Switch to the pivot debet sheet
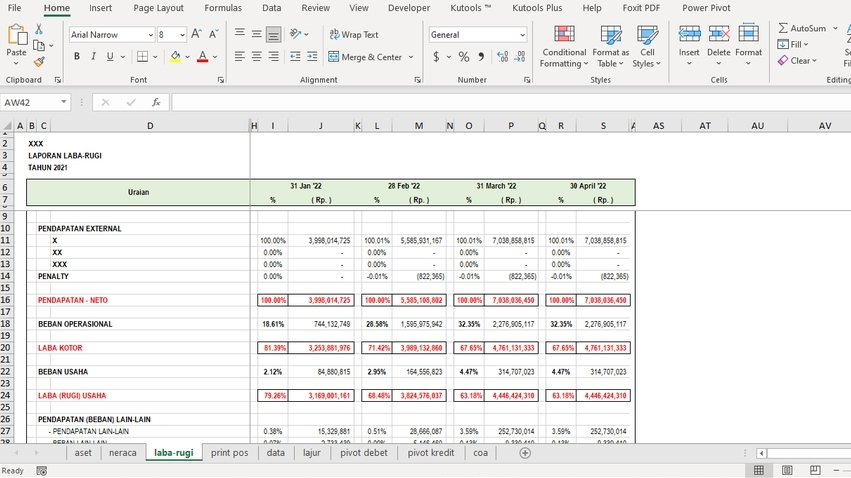This screenshot has height=478, width=851. (x=364, y=452)
